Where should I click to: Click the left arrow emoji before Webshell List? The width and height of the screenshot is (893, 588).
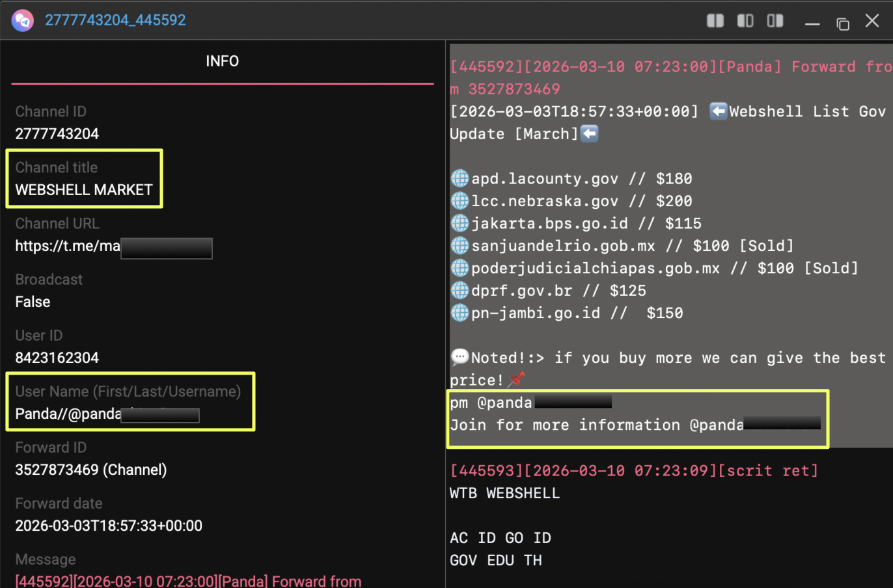coord(718,111)
